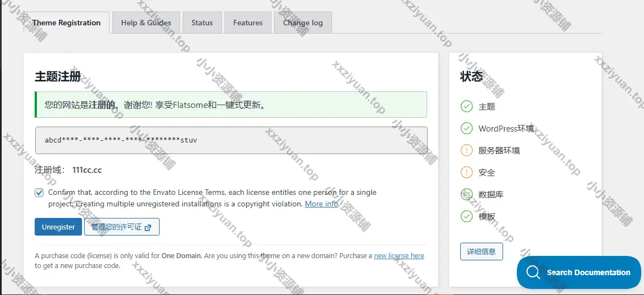
Task: Click the check icon next to 模板
Action: pos(466,216)
